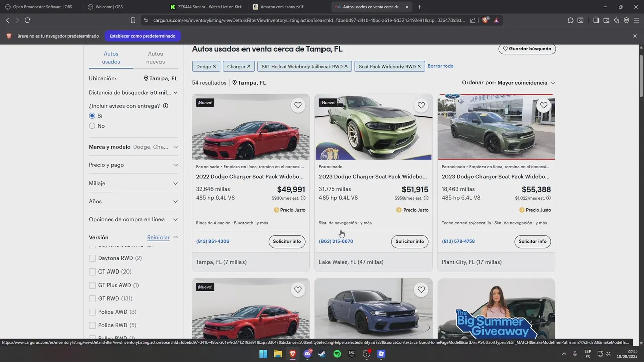Expand the Precio y pago filter
The image size is (644, 362).
(x=133, y=165)
